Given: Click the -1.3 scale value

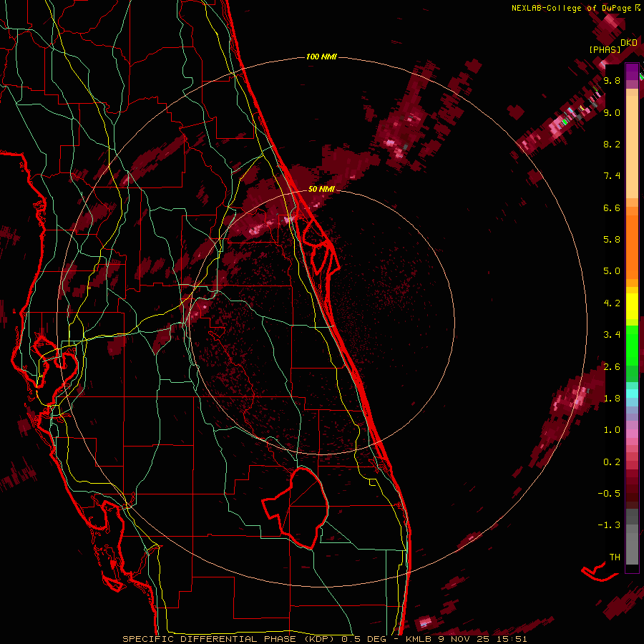Looking at the screenshot, I should 609,525.
